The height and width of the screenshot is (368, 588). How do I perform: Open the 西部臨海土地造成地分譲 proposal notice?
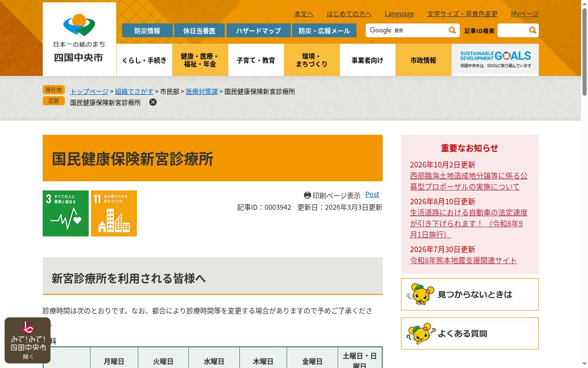click(x=469, y=181)
